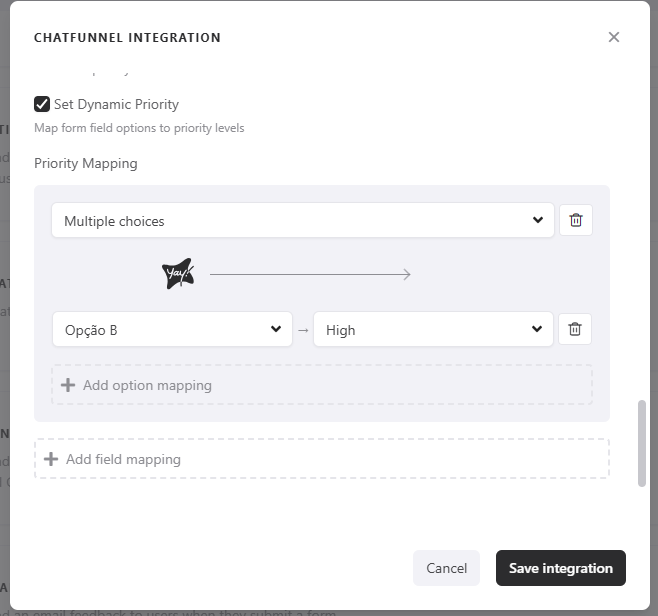Open the Multiple choices field dropdown

coord(302,221)
